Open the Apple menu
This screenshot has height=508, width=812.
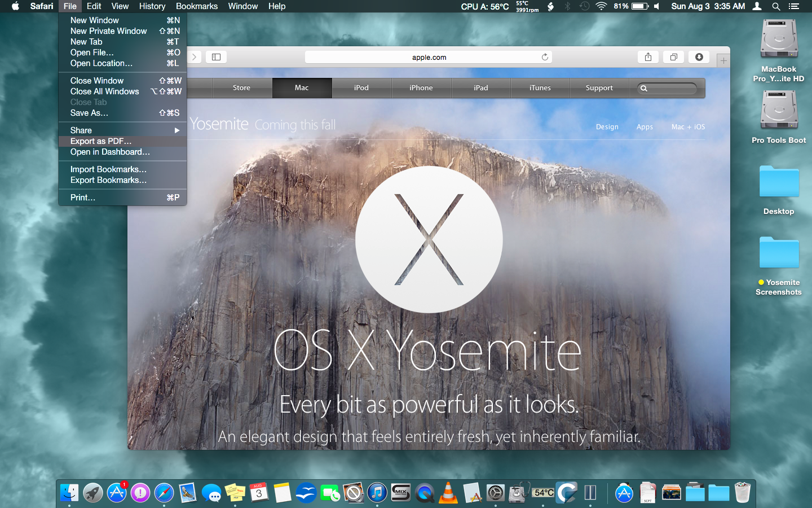point(15,6)
